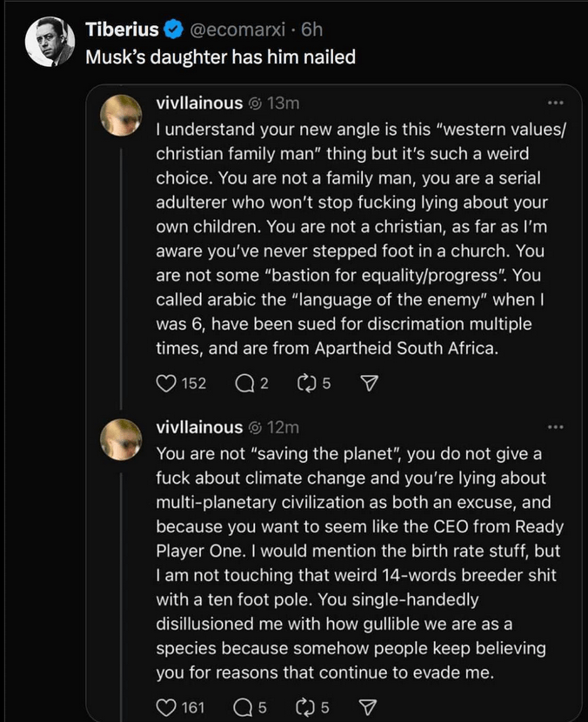Image resolution: width=588 pixels, height=722 pixels.
Task: Like the second post with 161 likes
Action: [165, 706]
